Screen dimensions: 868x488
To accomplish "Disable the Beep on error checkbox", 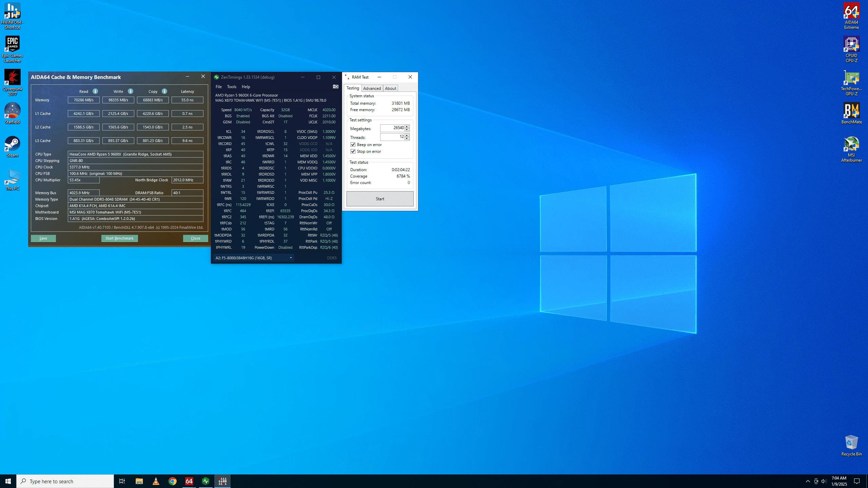I will click(353, 145).
